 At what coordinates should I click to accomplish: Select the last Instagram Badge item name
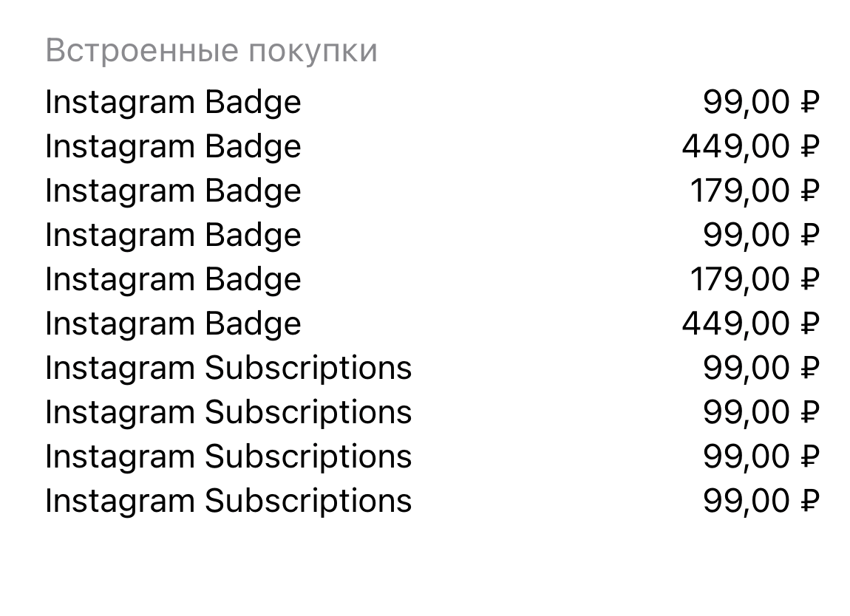tap(173, 324)
